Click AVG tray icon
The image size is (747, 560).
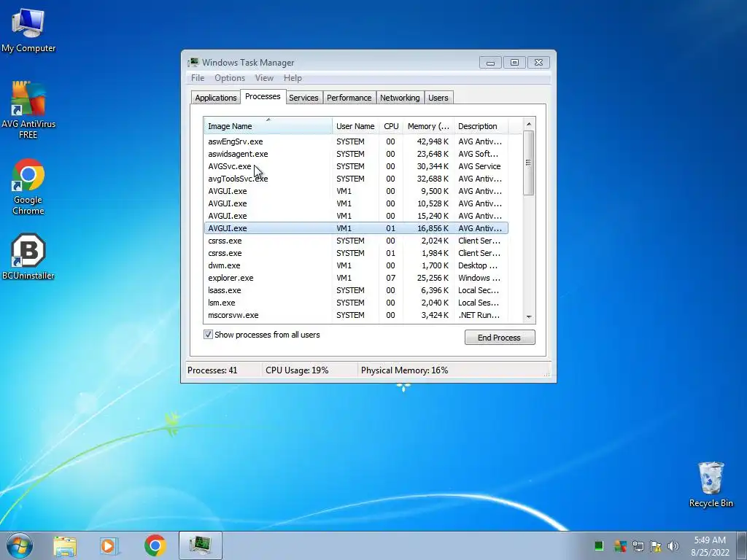tap(620, 546)
